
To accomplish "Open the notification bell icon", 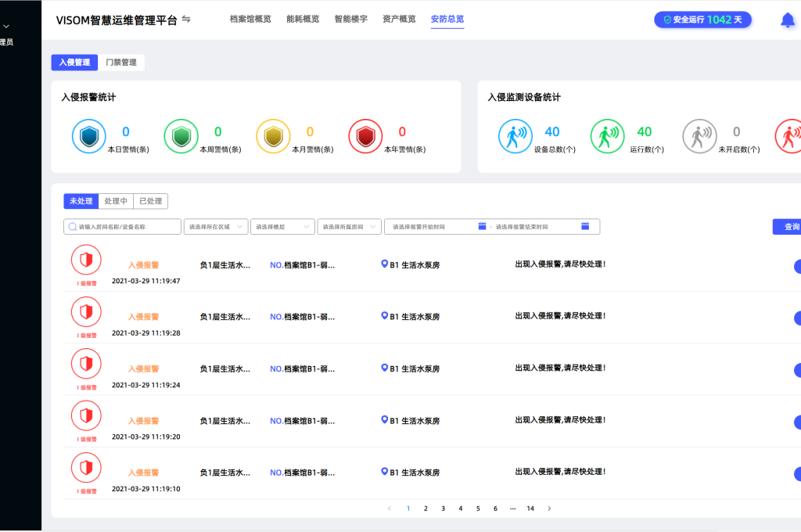I will [786, 18].
